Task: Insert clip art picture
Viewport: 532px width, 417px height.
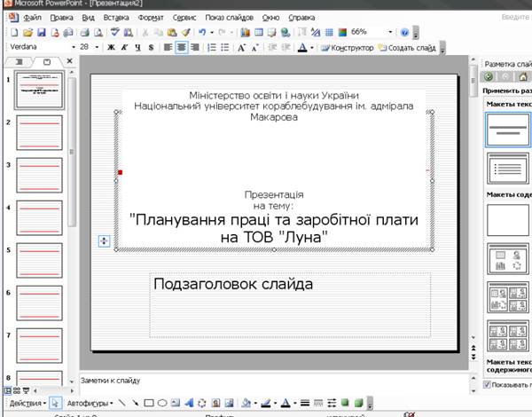Action: (x=215, y=403)
